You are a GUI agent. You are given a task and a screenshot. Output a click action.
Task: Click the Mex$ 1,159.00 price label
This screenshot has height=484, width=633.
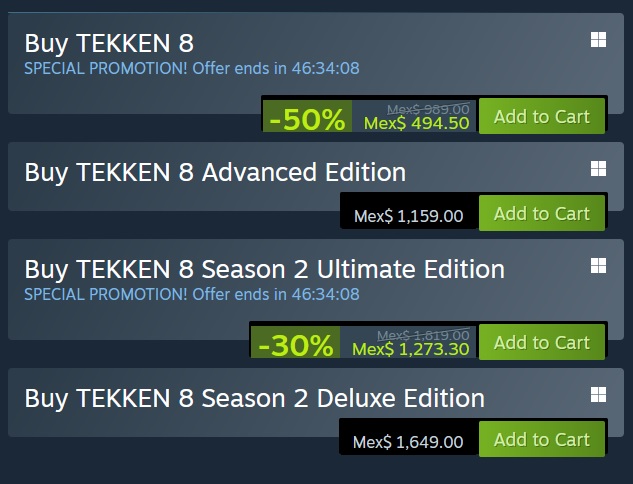(409, 216)
